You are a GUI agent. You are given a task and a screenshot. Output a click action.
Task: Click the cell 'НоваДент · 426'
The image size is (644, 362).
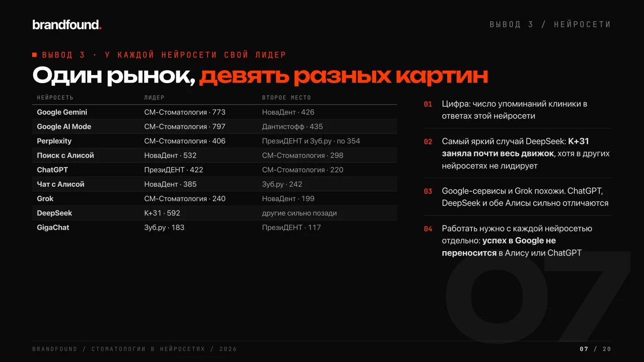click(288, 112)
